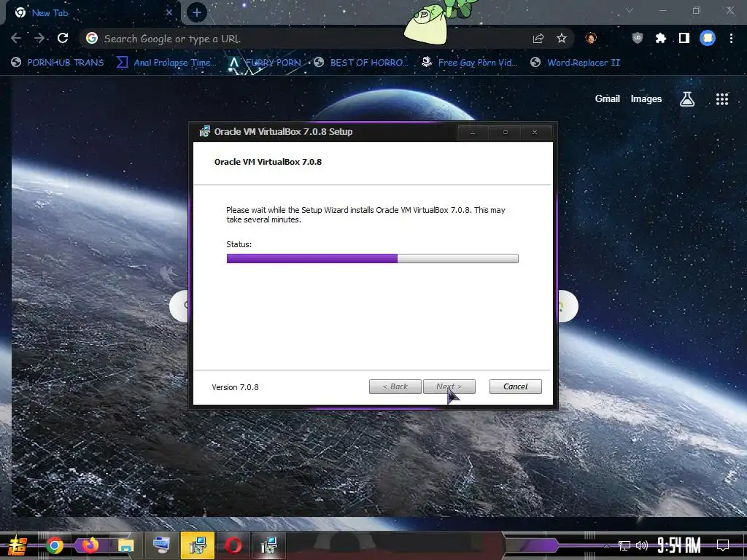Click the Cancel button in VirtualBox Setup
This screenshot has width=747, height=560.
coord(515,386)
